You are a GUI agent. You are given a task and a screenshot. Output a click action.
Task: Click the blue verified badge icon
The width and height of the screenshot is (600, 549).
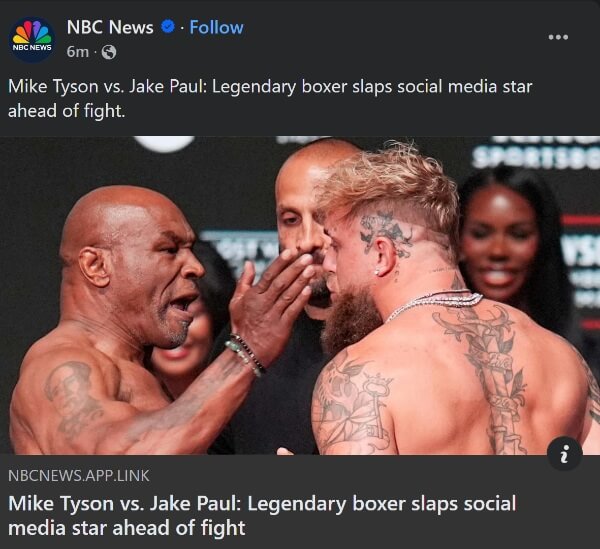coord(168,27)
